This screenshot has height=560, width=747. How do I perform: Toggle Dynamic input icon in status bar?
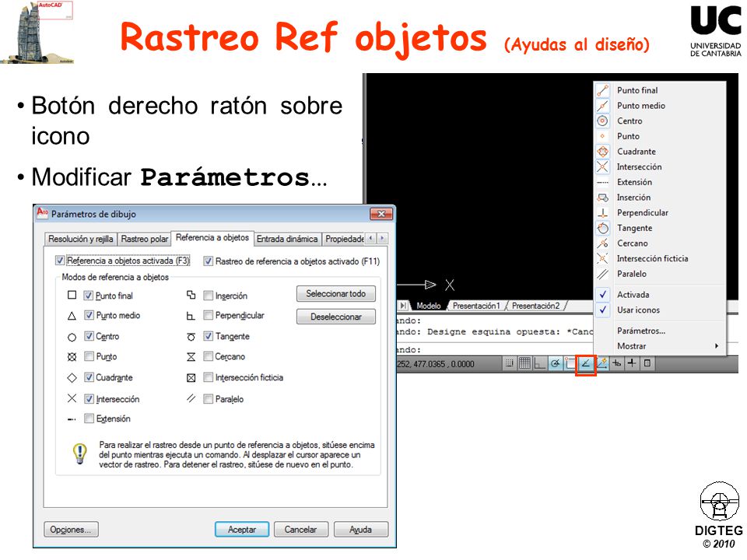(x=617, y=364)
